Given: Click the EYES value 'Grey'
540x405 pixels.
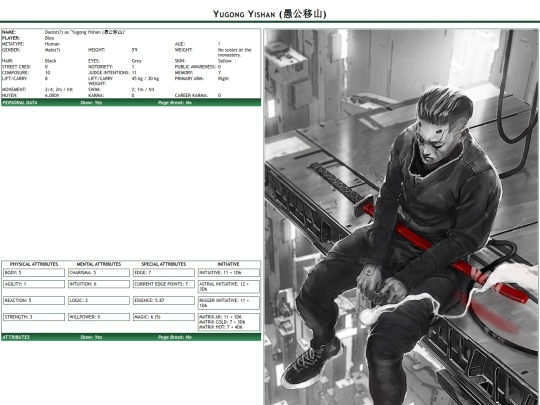Looking at the screenshot, I should [136, 61].
